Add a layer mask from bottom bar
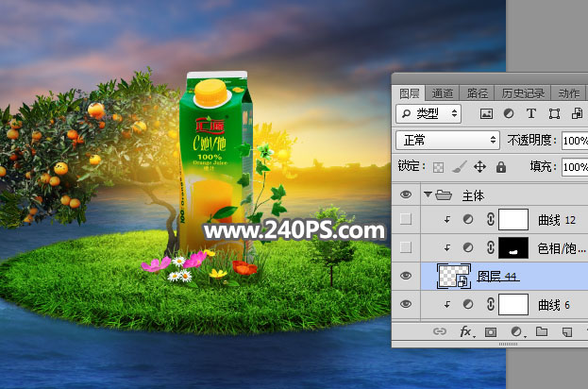The image size is (588, 389). (491, 332)
